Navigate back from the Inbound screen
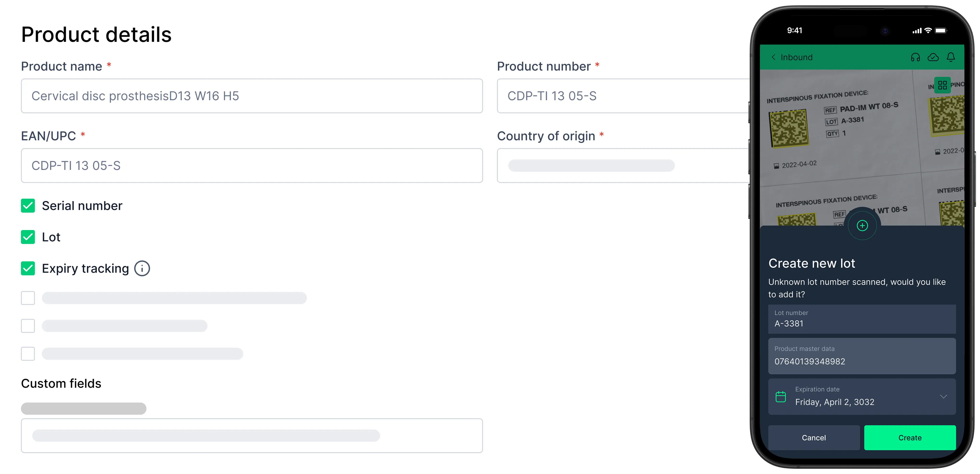 coord(774,57)
